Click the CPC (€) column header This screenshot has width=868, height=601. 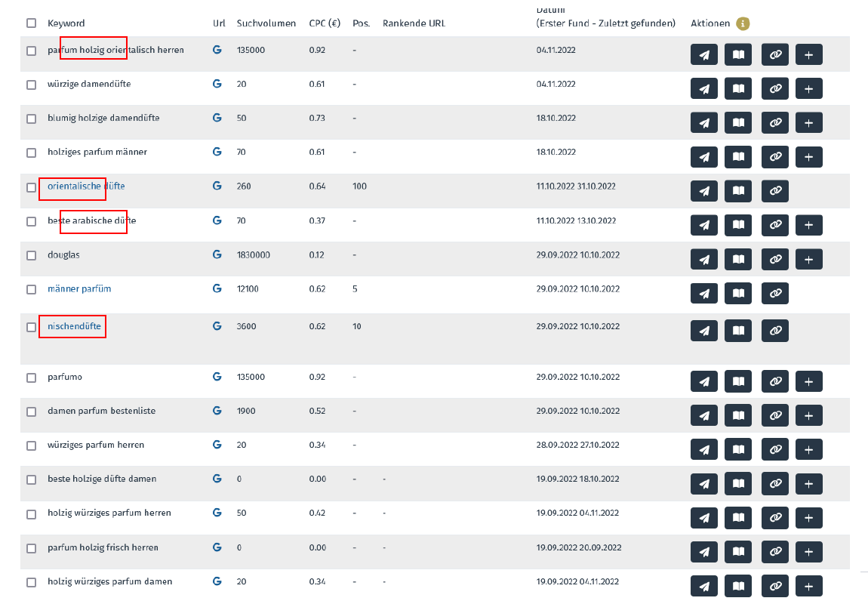tap(325, 23)
